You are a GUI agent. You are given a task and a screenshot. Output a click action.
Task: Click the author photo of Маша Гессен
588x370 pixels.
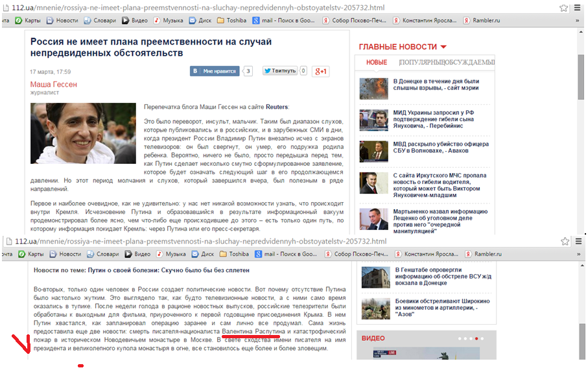click(83, 133)
